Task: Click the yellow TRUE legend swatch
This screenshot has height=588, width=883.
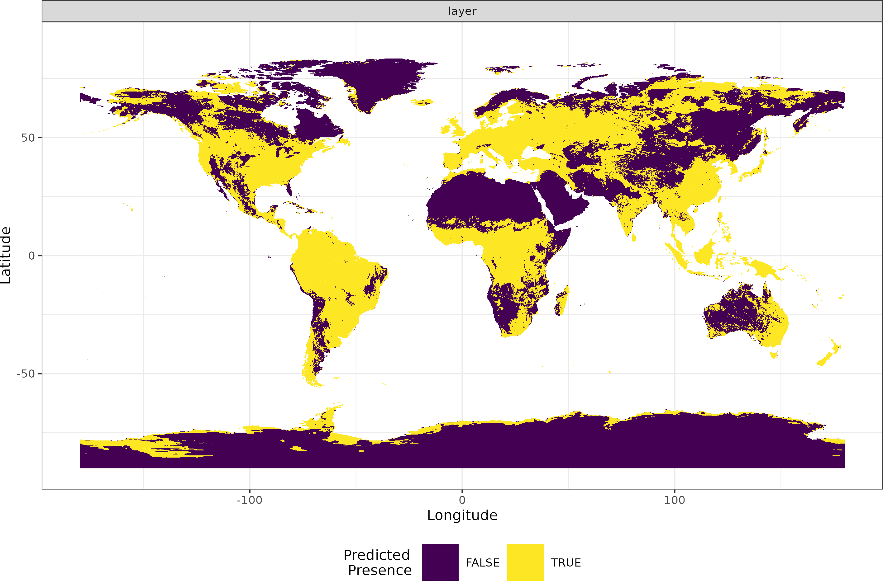Action: (525, 562)
